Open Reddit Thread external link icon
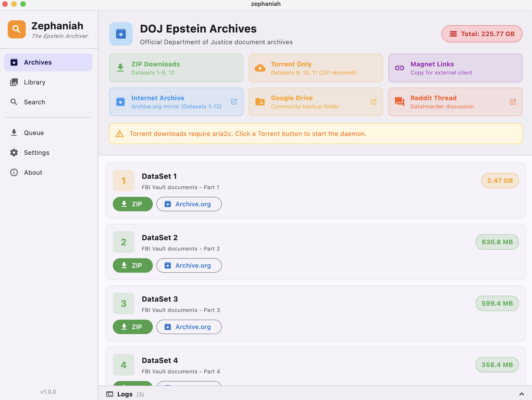 pos(513,102)
